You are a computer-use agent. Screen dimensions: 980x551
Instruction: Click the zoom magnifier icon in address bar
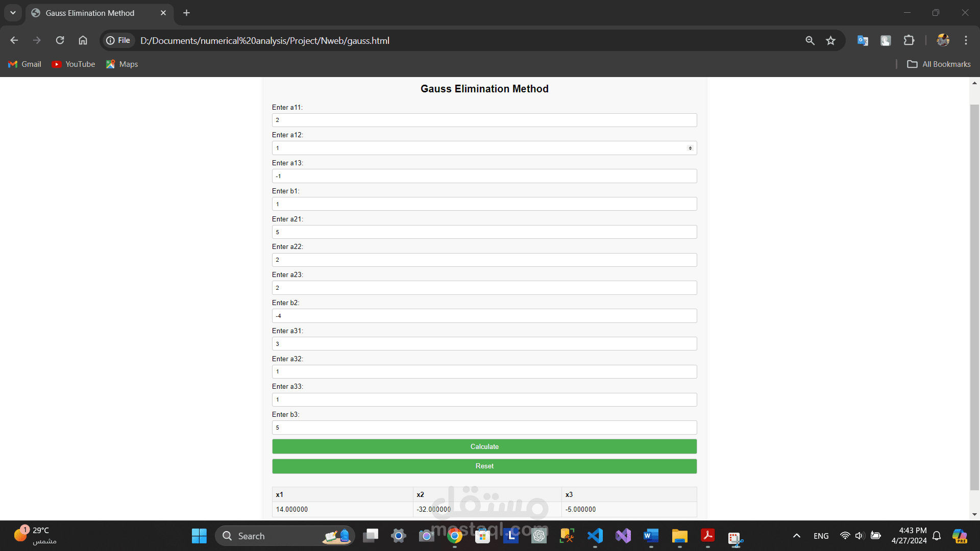810,40
